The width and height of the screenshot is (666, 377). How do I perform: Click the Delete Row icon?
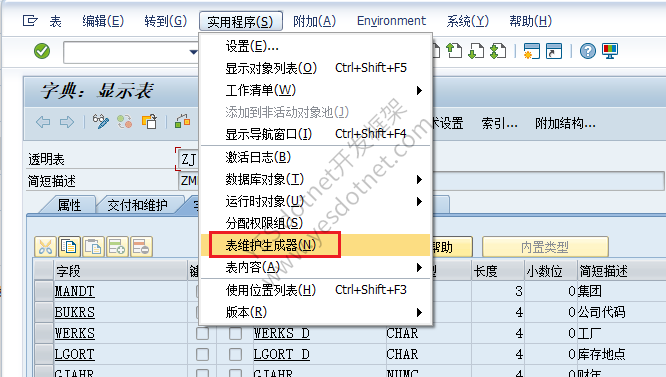141,247
